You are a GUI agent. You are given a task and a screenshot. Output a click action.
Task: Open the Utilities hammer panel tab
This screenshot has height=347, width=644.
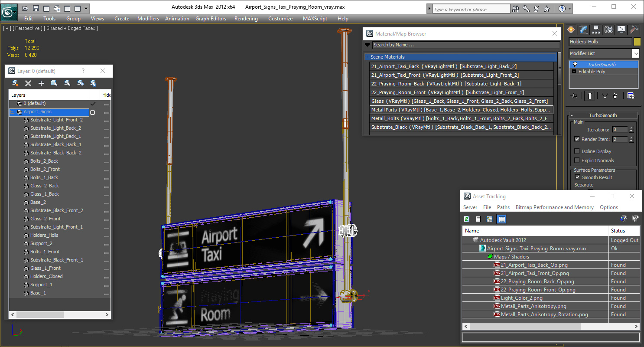(634, 29)
